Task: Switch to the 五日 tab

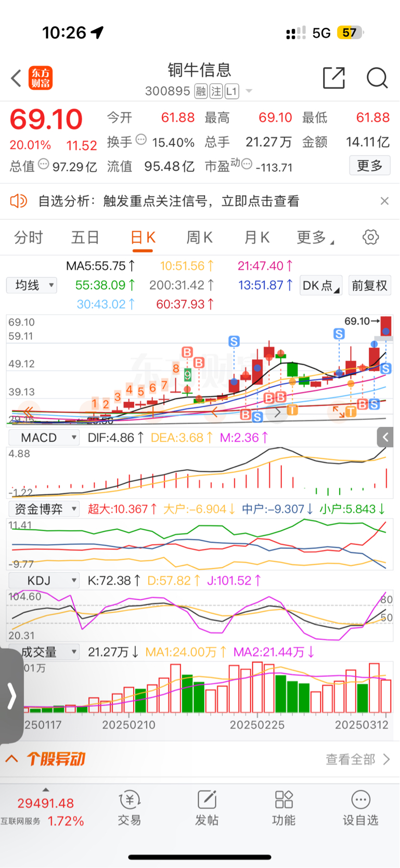Action: (85, 238)
